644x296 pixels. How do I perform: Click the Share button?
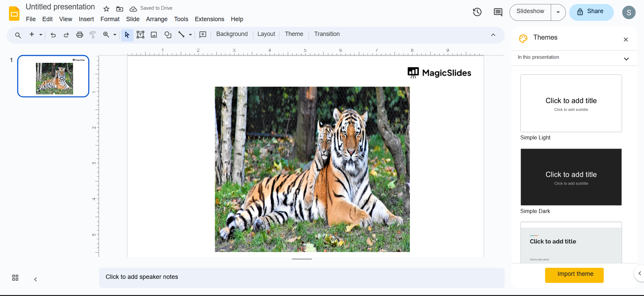pos(591,12)
